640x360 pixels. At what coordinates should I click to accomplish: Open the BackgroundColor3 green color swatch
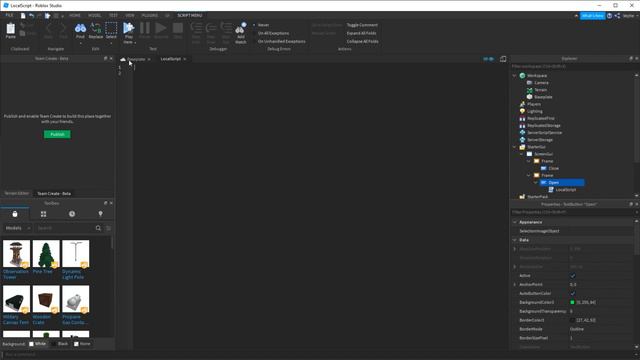point(572,302)
